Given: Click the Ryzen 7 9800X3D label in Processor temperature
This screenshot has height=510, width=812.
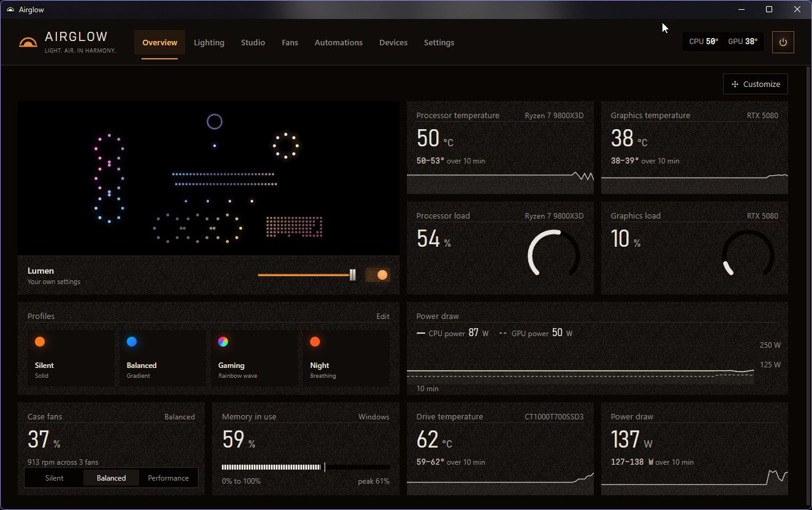Looking at the screenshot, I should [555, 116].
